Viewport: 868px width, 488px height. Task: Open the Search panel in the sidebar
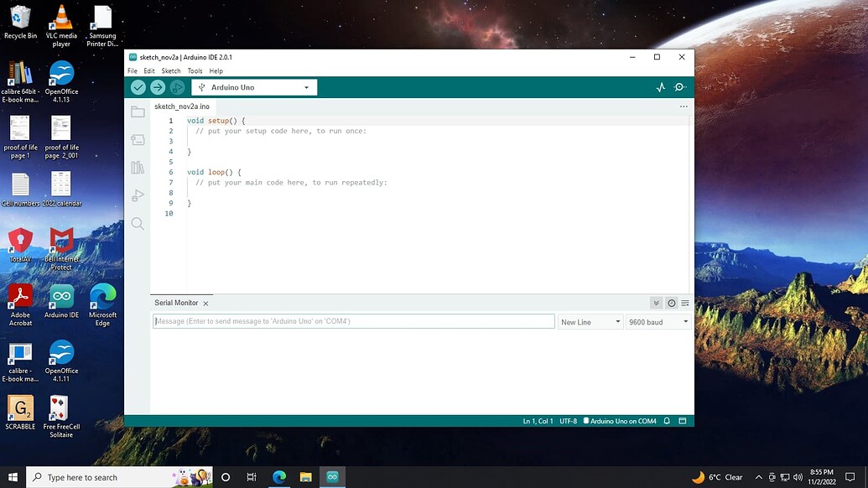[x=137, y=224]
